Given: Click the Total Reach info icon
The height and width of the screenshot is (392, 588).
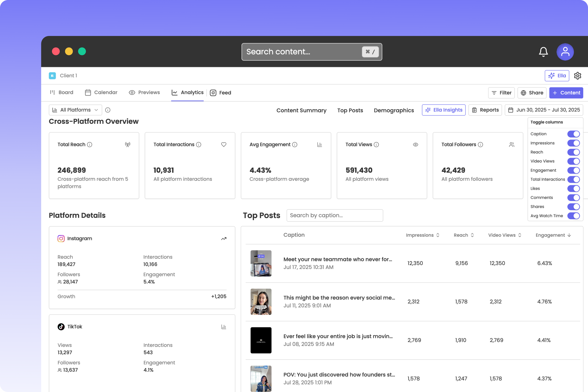Looking at the screenshot, I should (x=90, y=144).
